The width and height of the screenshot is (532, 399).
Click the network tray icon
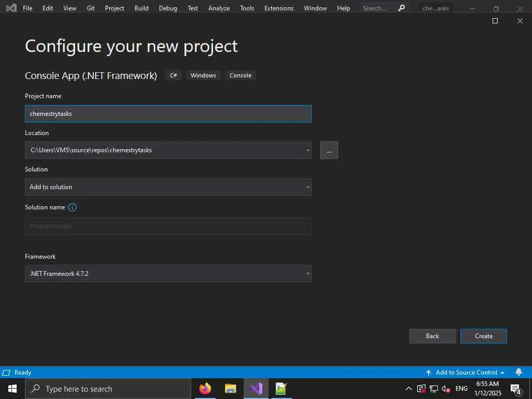(x=434, y=389)
